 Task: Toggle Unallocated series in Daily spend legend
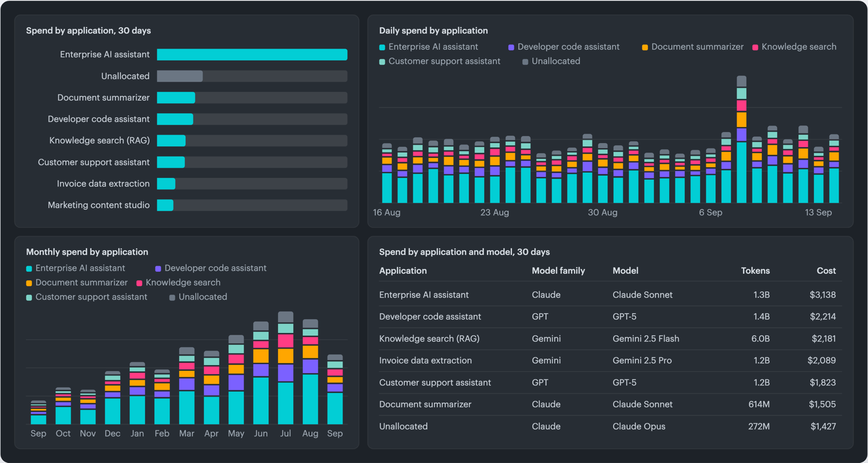tap(552, 61)
